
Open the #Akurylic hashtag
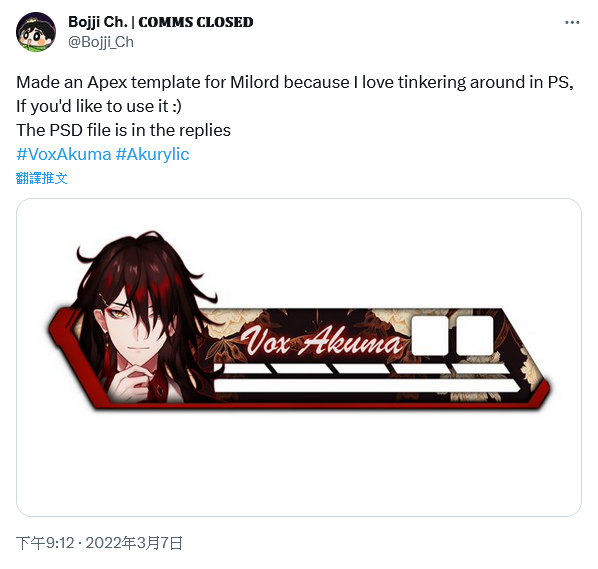click(152, 154)
